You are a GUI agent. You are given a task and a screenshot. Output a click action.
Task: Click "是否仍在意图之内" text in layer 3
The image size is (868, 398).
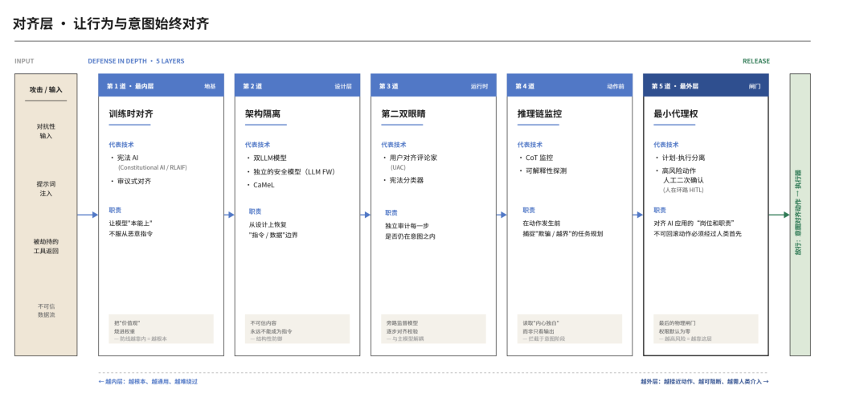pos(410,236)
